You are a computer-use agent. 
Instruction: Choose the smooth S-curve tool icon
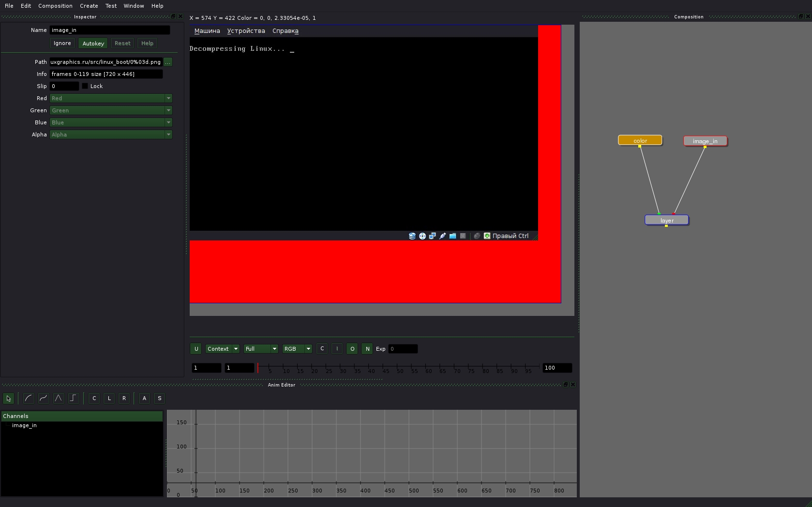(x=44, y=398)
